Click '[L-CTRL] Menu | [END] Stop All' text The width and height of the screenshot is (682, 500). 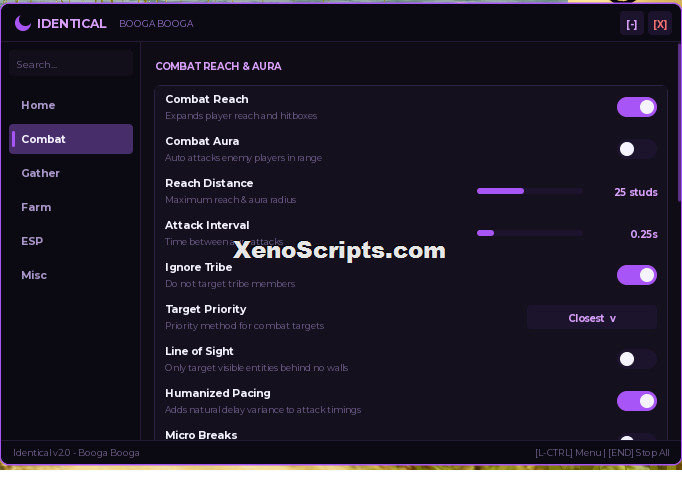(x=602, y=453)
